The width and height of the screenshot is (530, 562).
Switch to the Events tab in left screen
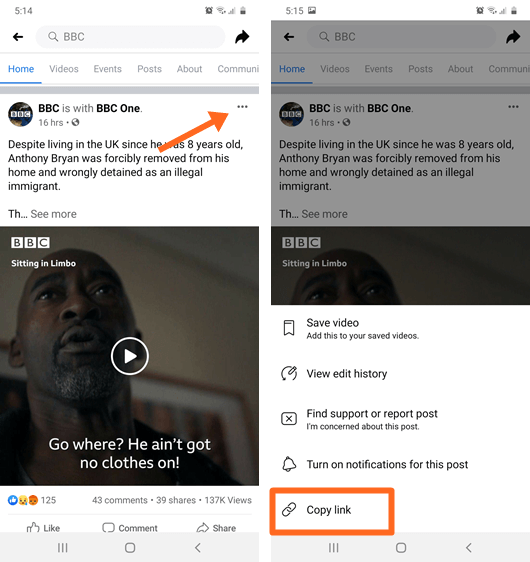click(108, 69)
